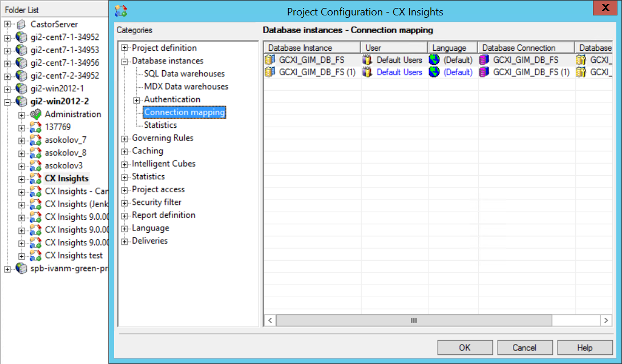Click the GCXI_GIM_DB_FS (1) database instance icon
Screen dimensions: 622x364
pos(270,72)
